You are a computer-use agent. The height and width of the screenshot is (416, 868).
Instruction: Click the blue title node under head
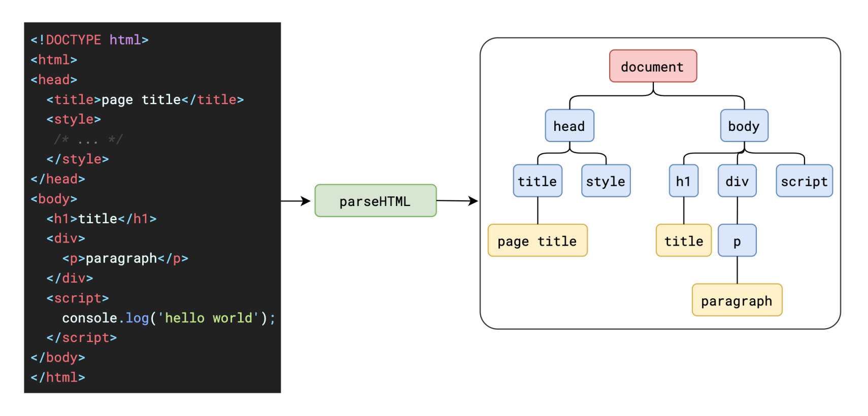click(538, 181)
